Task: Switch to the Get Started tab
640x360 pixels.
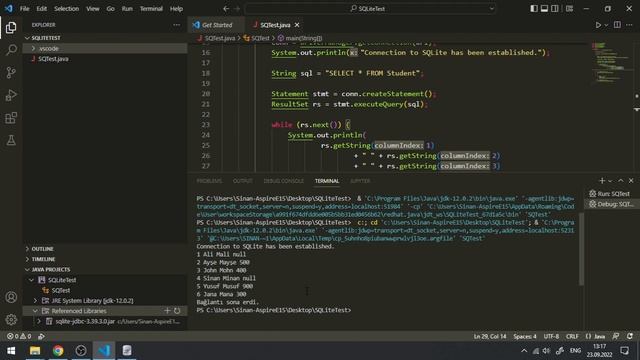Action: click(x=216, y=25)
